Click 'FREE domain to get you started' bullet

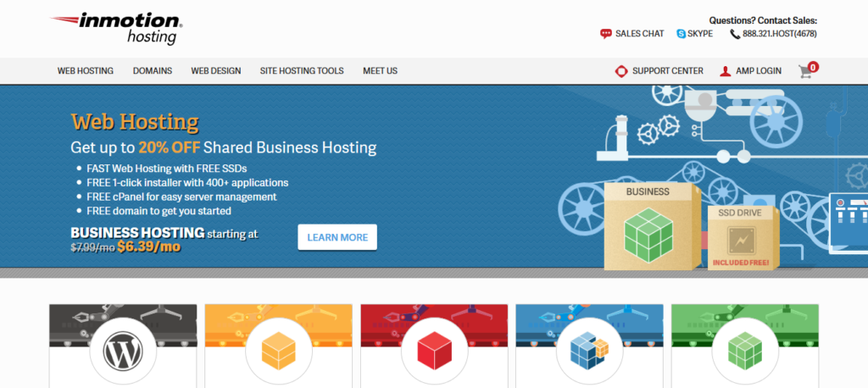click(x=159, y=212)
